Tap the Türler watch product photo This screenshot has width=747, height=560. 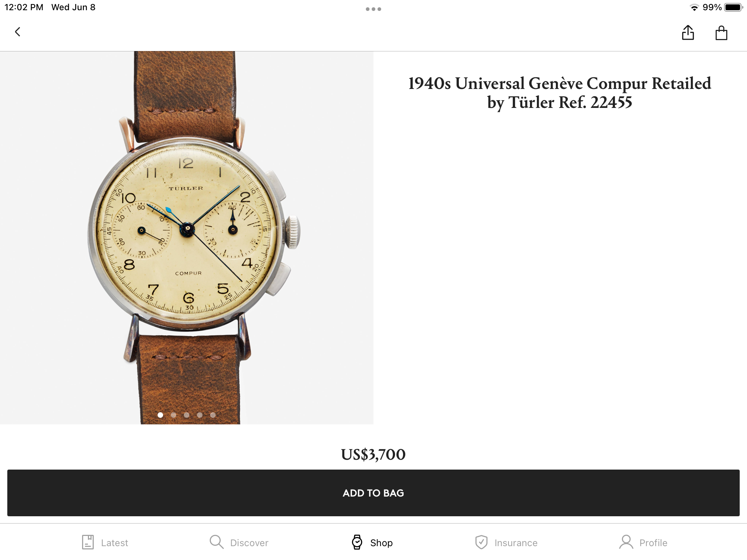187,238
